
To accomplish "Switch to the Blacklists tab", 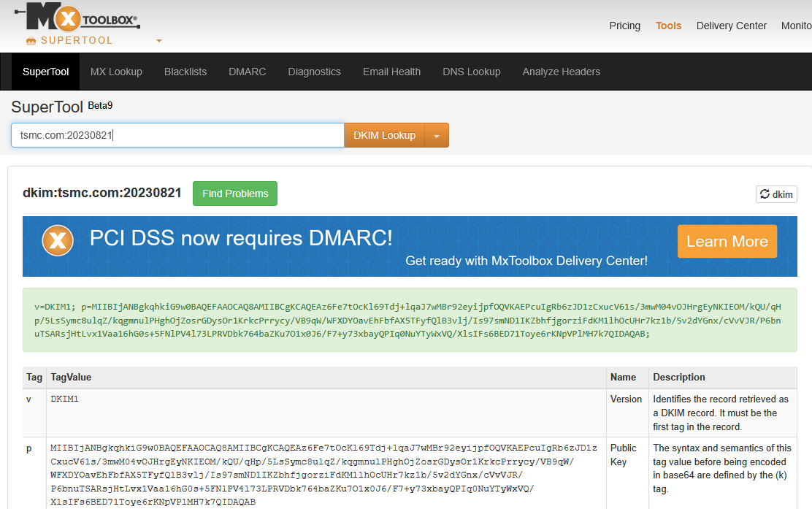I will [x=185, y=72].
